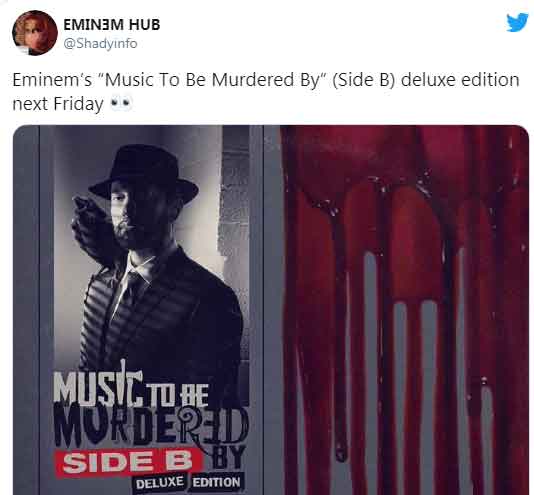534x495 pixels.
Task: Visit the @Shadyinfo handle link
Action: (x=100, y=44)
